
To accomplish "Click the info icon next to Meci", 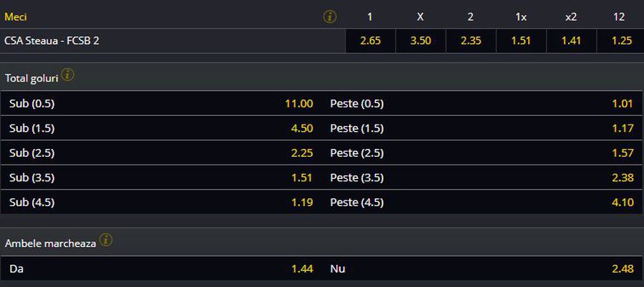I will click(330, 17).
